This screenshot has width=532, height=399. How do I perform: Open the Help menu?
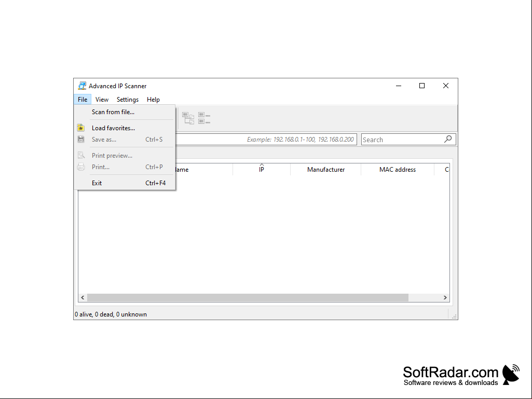(x=153, y=100)
